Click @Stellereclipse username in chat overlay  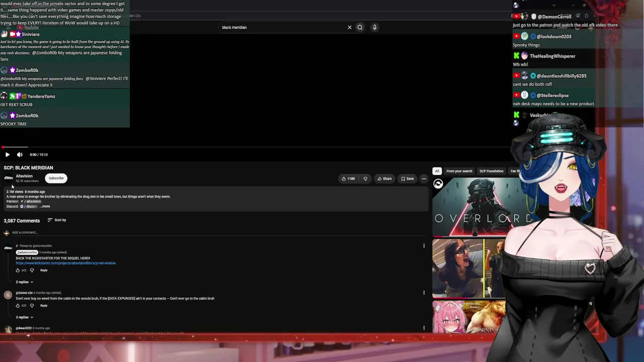click(552, 96)
